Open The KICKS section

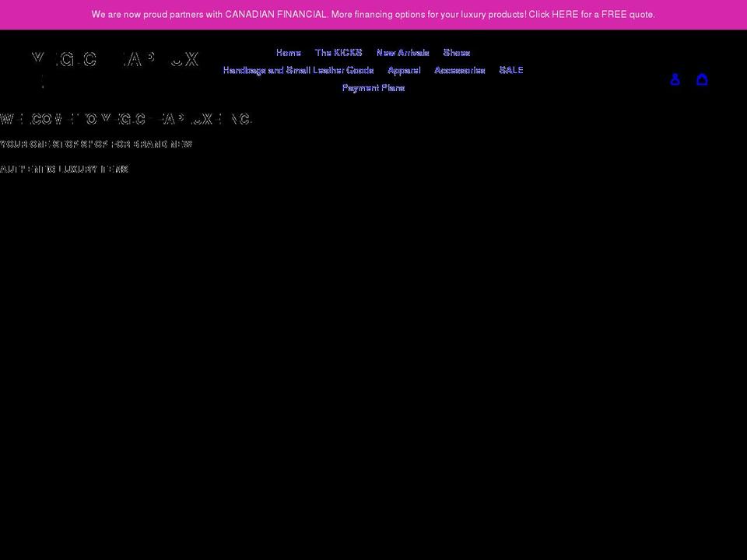click(x=338, y=52)
